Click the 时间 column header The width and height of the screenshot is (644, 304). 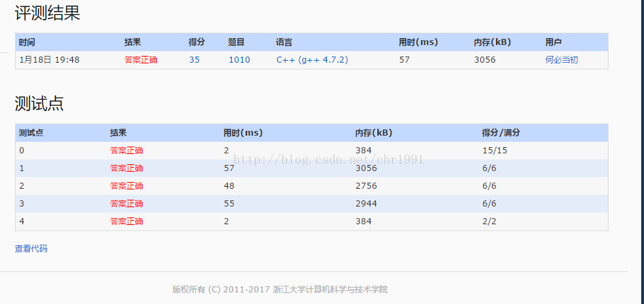point(27,42)
